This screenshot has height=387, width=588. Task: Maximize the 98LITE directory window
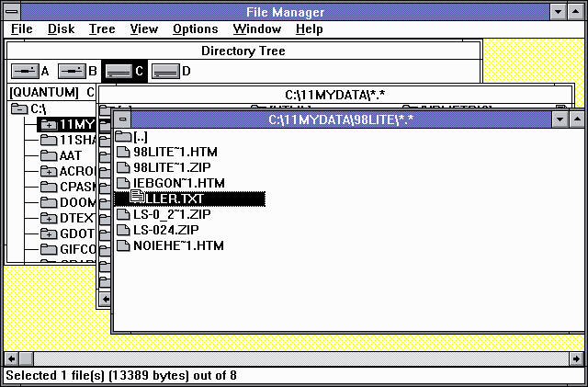point(577,120)
